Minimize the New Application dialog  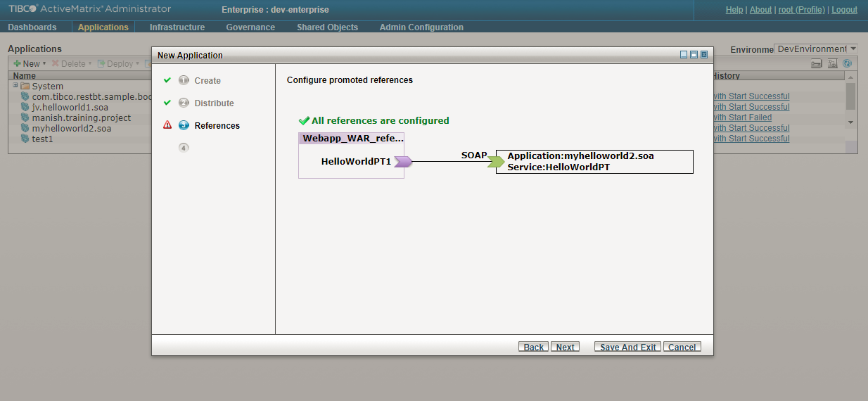tap(684, 55)
